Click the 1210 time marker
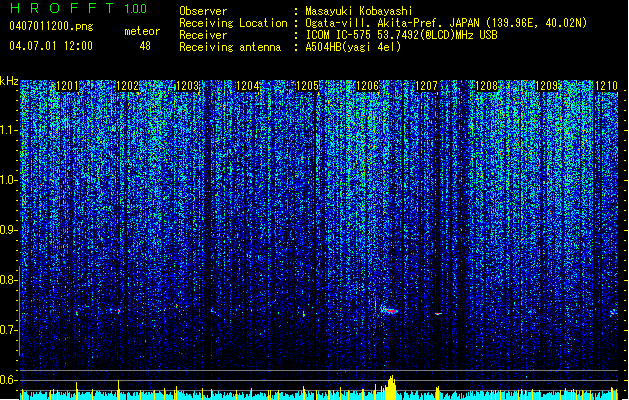This screenshot has height=400, width=629. click(606, 86)
